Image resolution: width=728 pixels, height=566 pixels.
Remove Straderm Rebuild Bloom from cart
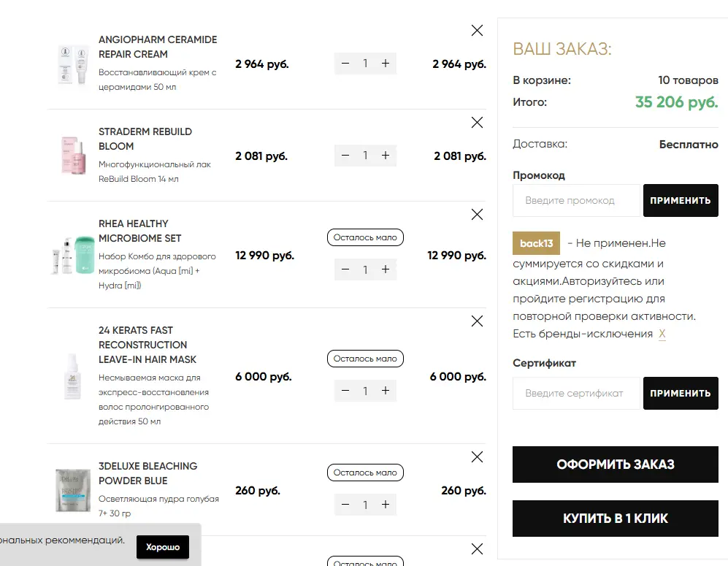(x=477, y=122)
